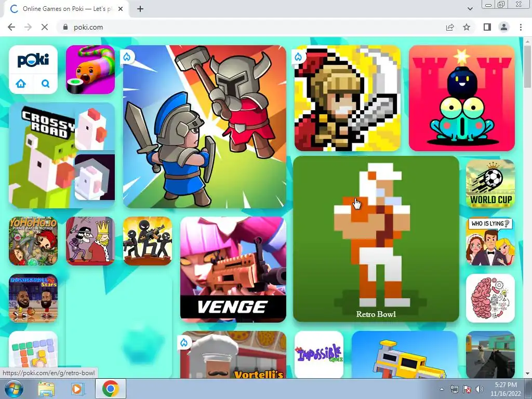Open a new browser tab

click(x=140, y=9)
